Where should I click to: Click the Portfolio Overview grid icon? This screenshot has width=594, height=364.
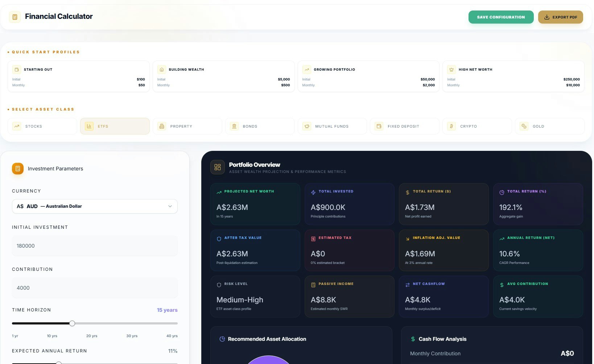click(218, 167)
